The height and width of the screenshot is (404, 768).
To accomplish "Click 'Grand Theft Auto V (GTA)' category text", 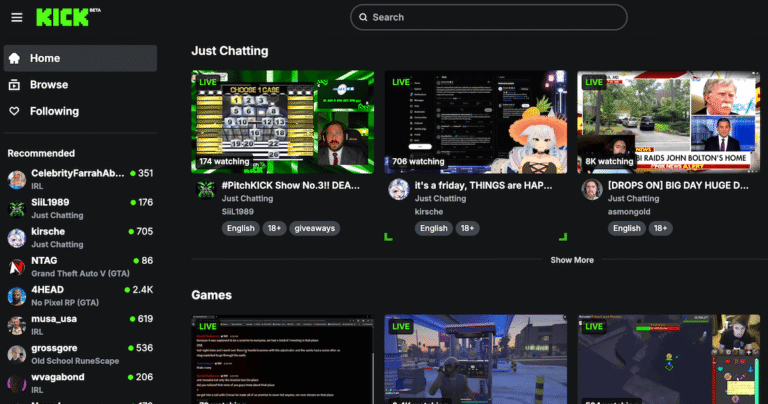I will pyautogui.click(x=80, y=273).
